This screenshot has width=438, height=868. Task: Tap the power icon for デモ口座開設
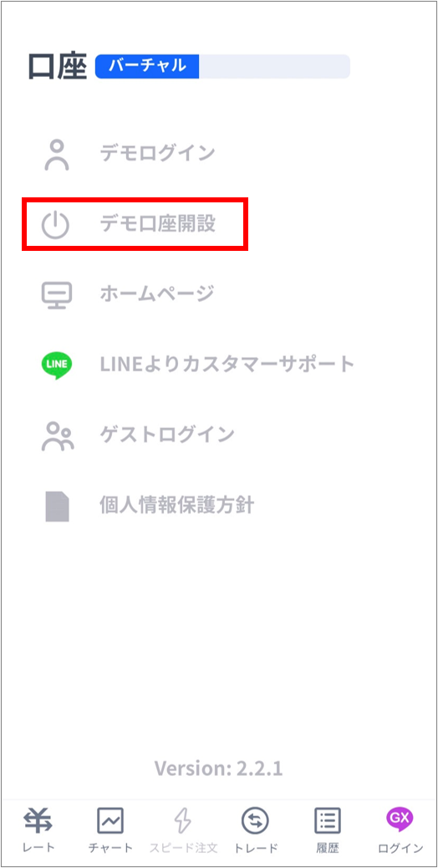pos(56,225)
